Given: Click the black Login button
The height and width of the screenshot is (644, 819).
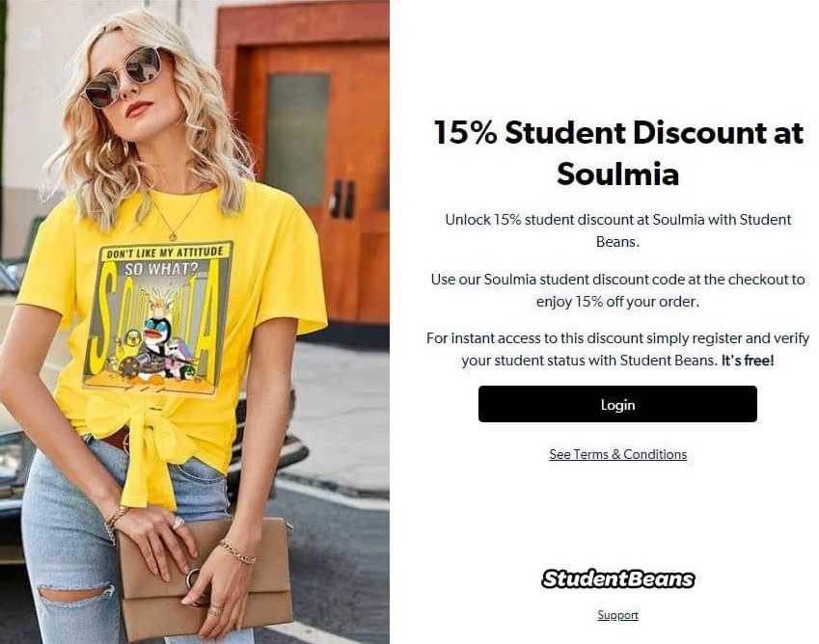Looking at the screenshot, I should pyautogui.click(x=617, y=404).
